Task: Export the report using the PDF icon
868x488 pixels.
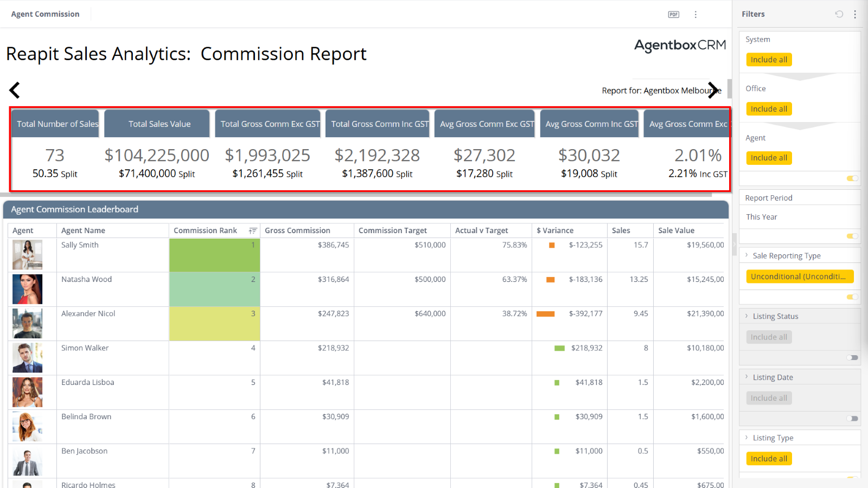Action: [673, 15]
